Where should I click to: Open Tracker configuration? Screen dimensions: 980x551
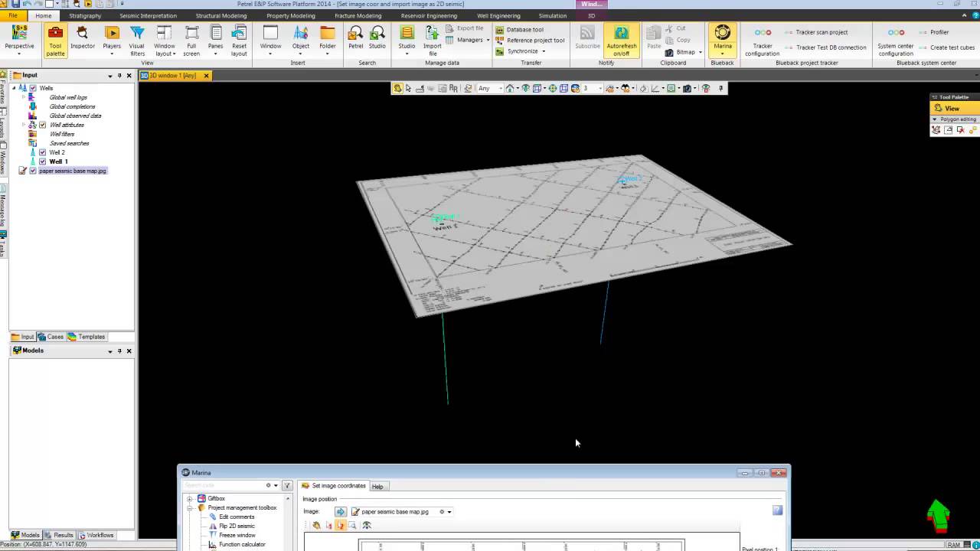(x=763, y=41)
